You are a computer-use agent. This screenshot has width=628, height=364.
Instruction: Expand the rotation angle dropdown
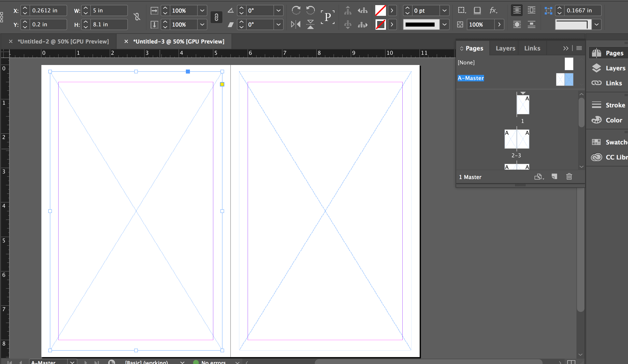(x=279, y=10)
